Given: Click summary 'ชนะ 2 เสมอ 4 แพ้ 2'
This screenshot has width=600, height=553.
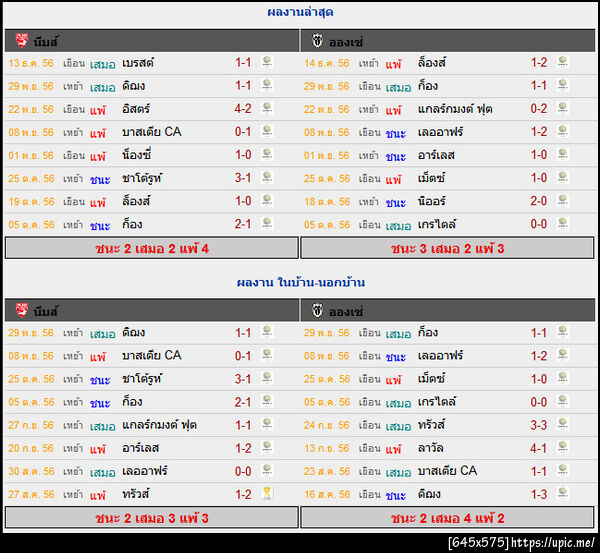Looking at the screenshot, I should (447, 518).
